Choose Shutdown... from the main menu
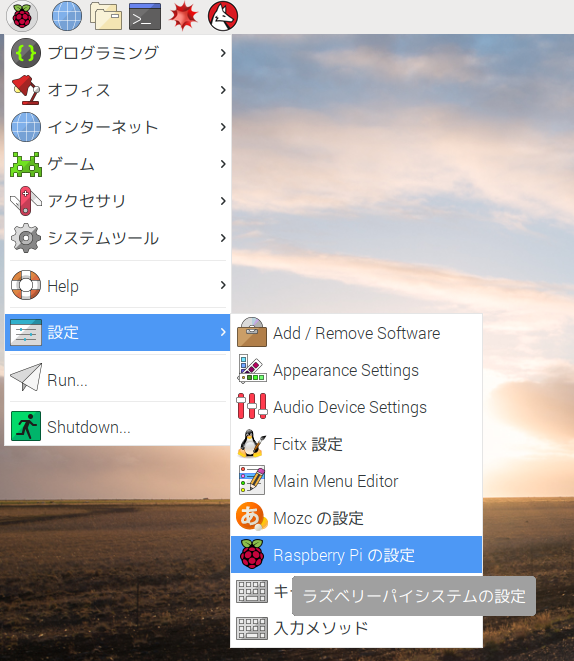574x661 pixels. (118, 426)
